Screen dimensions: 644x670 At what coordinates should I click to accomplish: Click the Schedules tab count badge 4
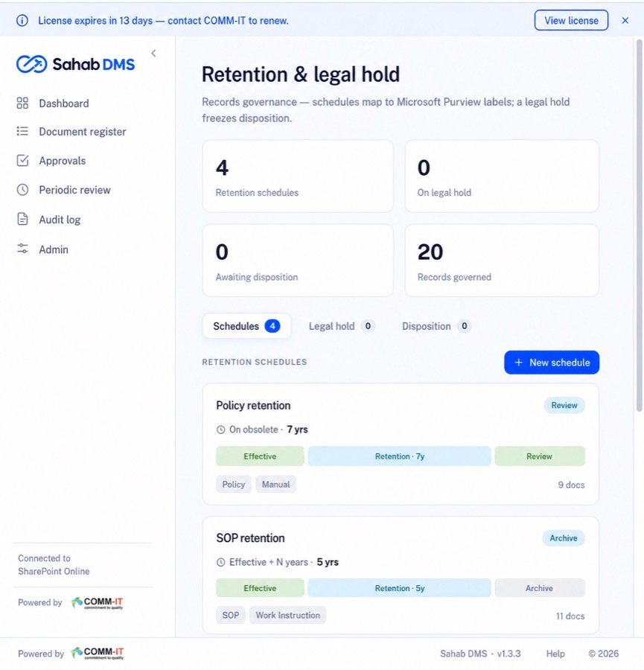click(x=272, y=326)
